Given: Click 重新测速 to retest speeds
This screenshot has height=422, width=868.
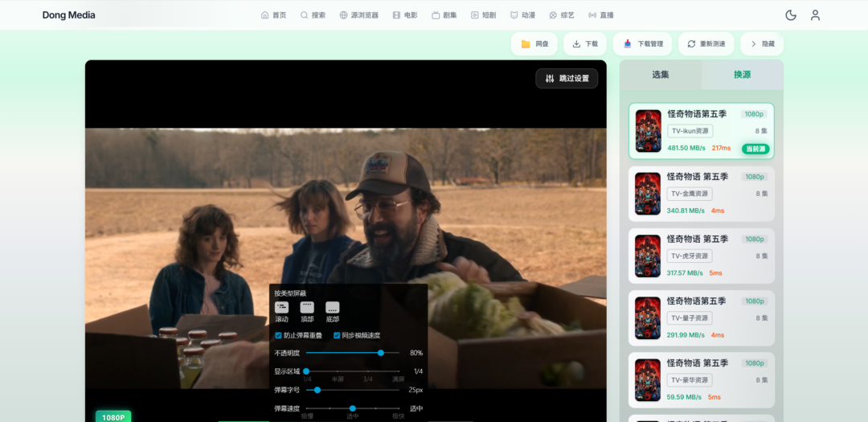Looking at the screenshot, I should coord(706,43).
